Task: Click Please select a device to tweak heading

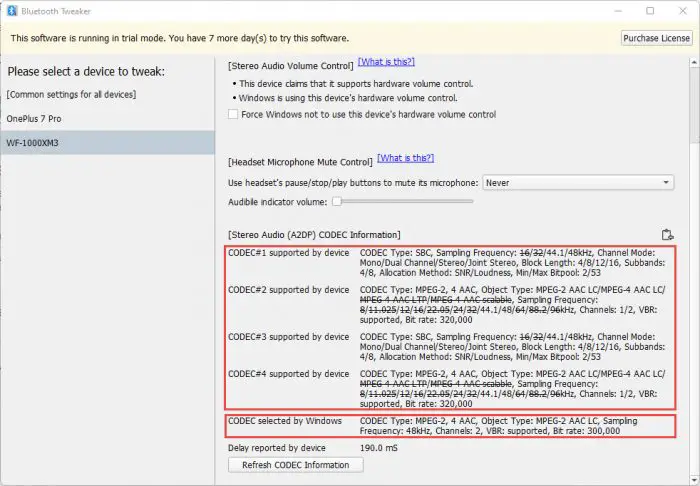Action: pyautogui.click(x=86, y=71)
